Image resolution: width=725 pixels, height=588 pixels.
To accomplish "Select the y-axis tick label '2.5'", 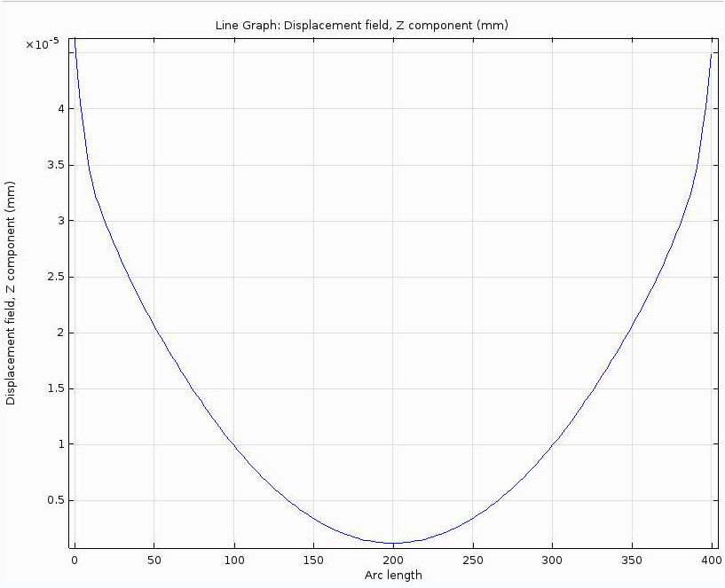I will (x=55, y=277).
